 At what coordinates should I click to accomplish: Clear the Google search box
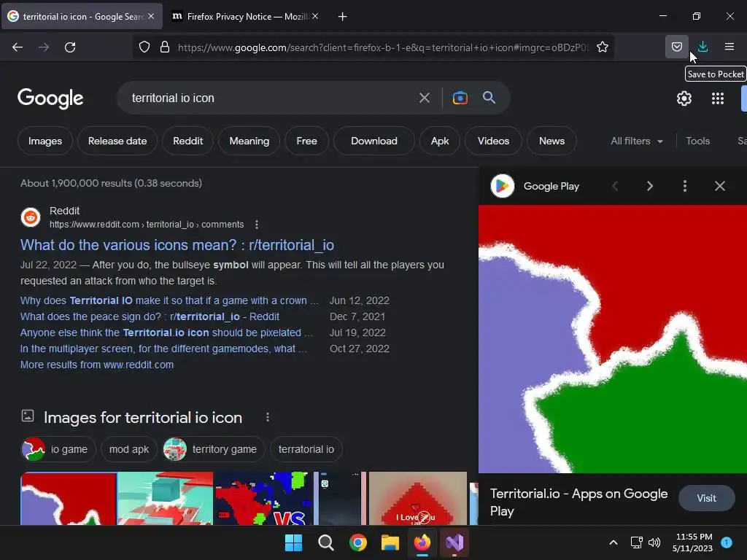point(424,98)
